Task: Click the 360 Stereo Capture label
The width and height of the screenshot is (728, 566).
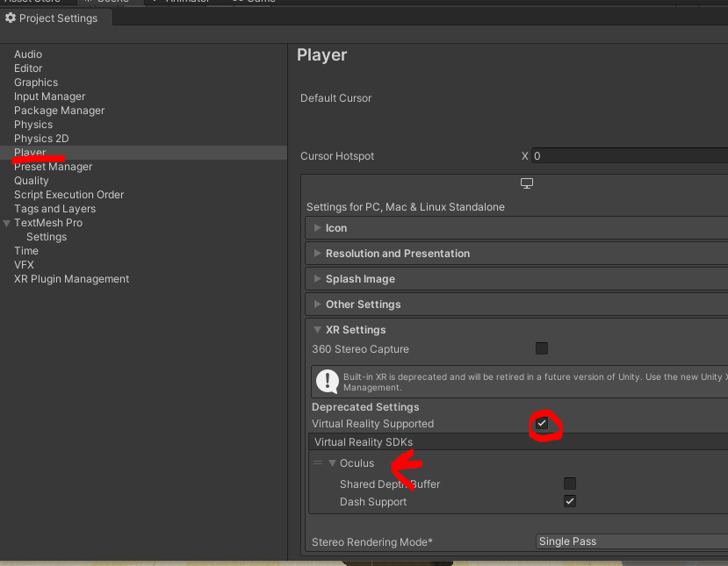Action: (360, 349)
